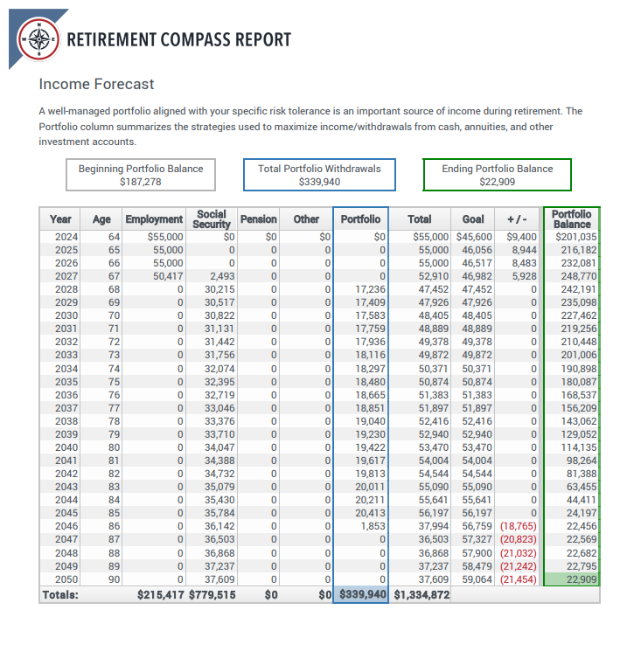
Task: Select highlighted portfolio total $339,940 cell
Action: coord(360,594)
